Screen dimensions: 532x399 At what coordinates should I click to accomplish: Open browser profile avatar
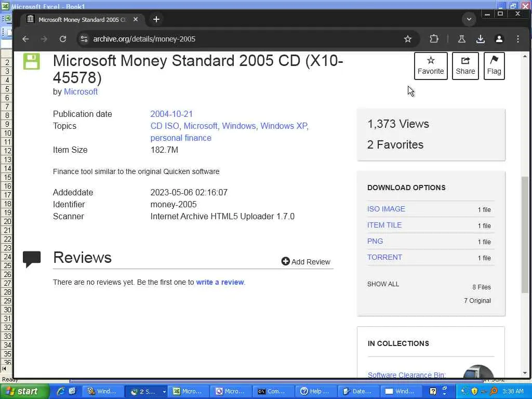click(499, 39)
